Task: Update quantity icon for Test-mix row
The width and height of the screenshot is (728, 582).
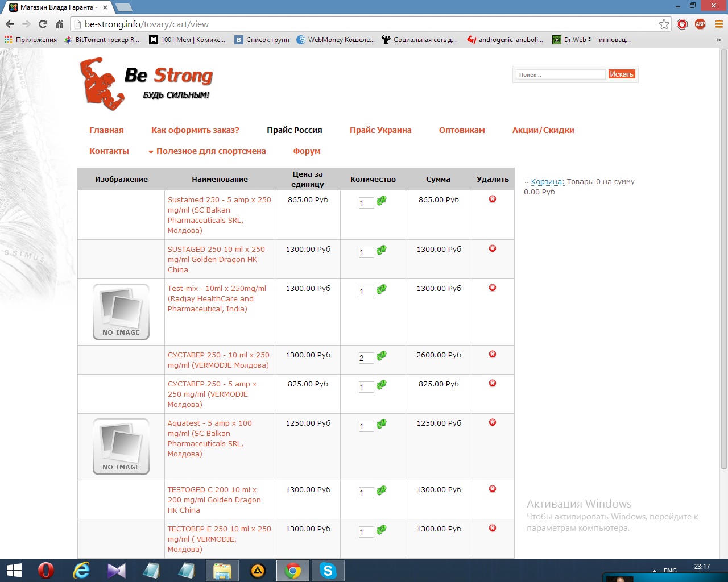Action: tap(382, 289)
